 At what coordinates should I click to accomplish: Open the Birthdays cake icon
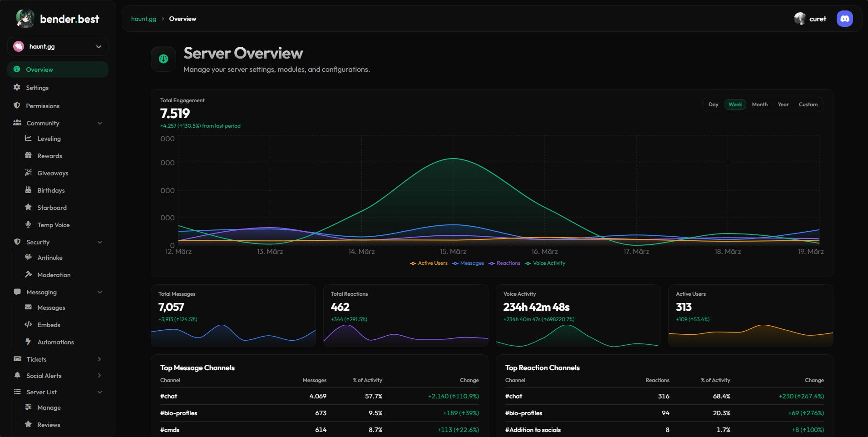pos(28,190)
